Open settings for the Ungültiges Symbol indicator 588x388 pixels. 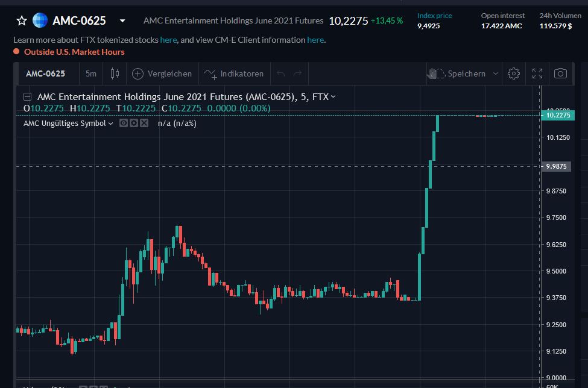[x=133, y=123]
